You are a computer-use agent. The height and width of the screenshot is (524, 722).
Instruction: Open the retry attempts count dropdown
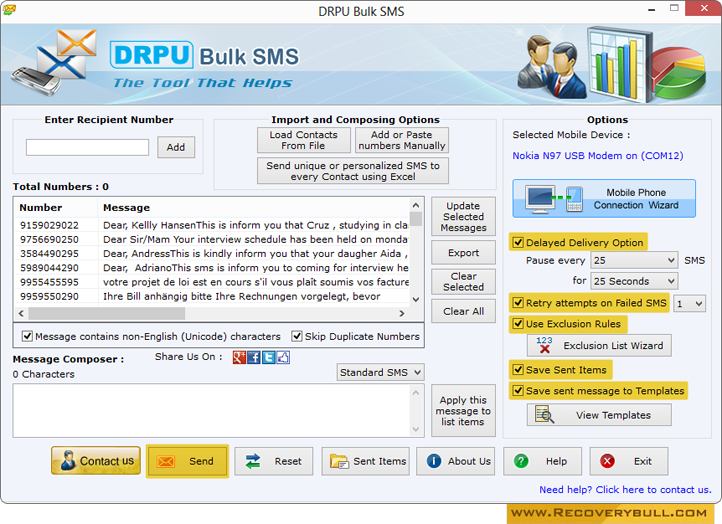689,303
